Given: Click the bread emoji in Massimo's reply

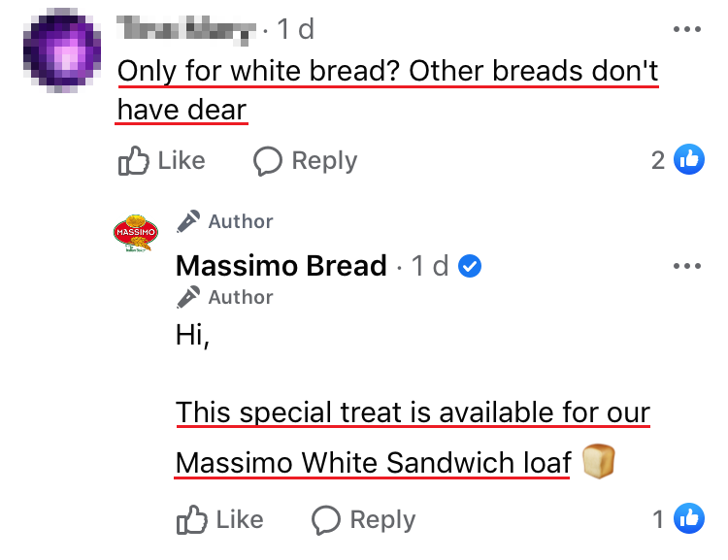Looking at the screenshot, I should click(598, 463).
